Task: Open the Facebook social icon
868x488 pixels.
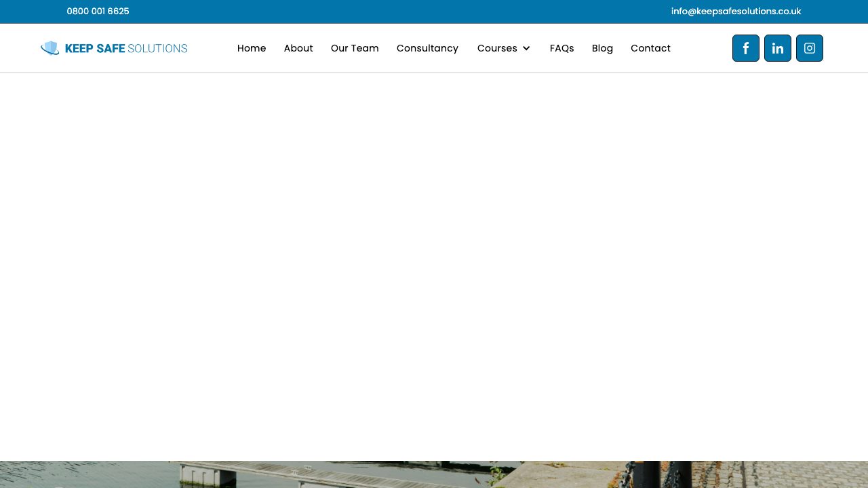Action: 746,48
